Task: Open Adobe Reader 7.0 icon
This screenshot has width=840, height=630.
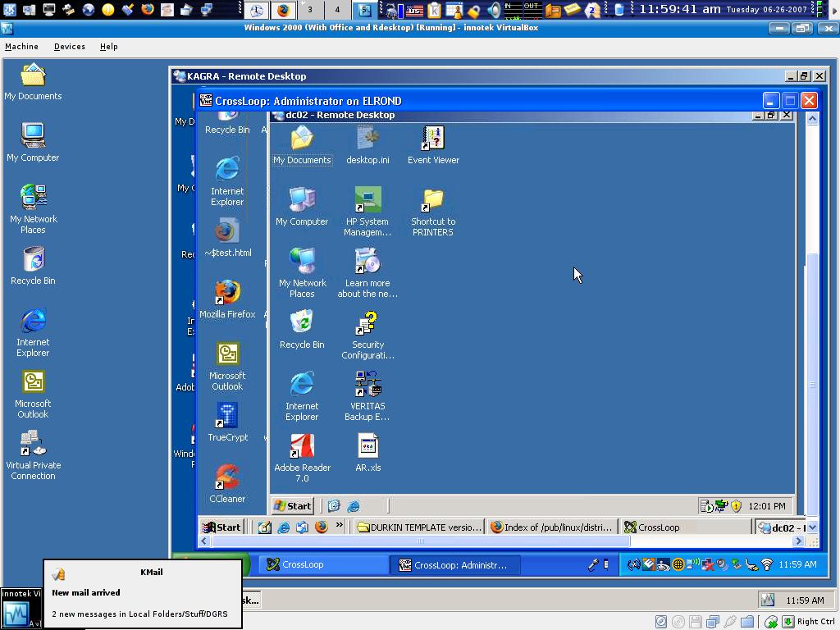Action: tap(302, 446)
